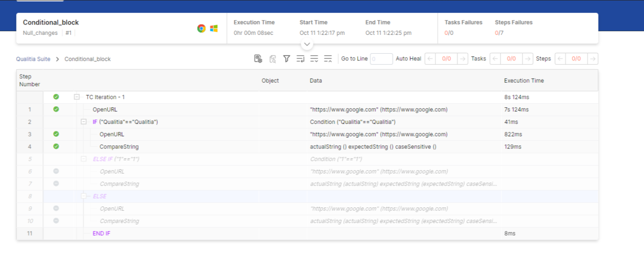Click the Chrome browser icon
The height and width of the screenshot is (274, 644).
click(202, 28)
